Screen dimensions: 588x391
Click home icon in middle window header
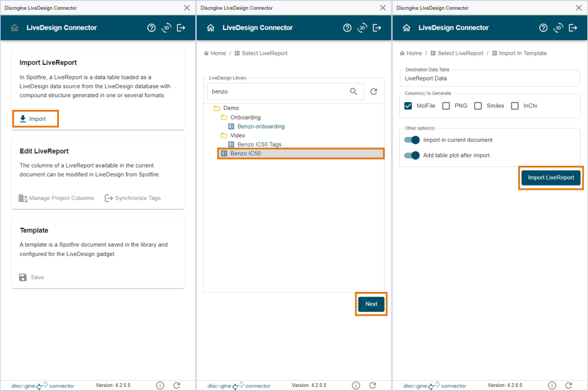(x=211, y=28)
